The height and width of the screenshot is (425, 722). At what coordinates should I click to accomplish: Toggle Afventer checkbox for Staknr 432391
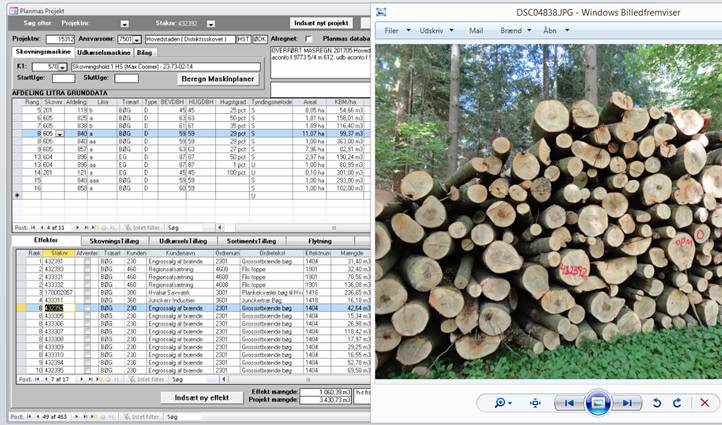pos(87,262)
